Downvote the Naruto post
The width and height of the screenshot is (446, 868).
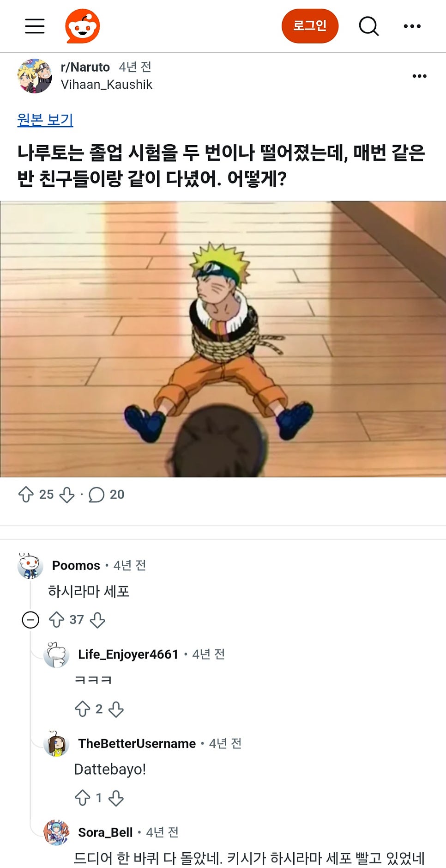pyautogui.click(x=67, y=495)
